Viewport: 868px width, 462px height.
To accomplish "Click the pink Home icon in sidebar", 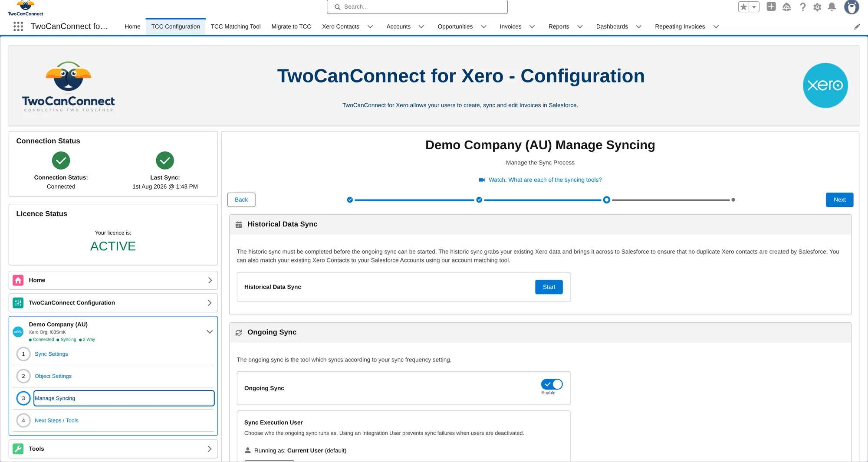I will [18, 280].
